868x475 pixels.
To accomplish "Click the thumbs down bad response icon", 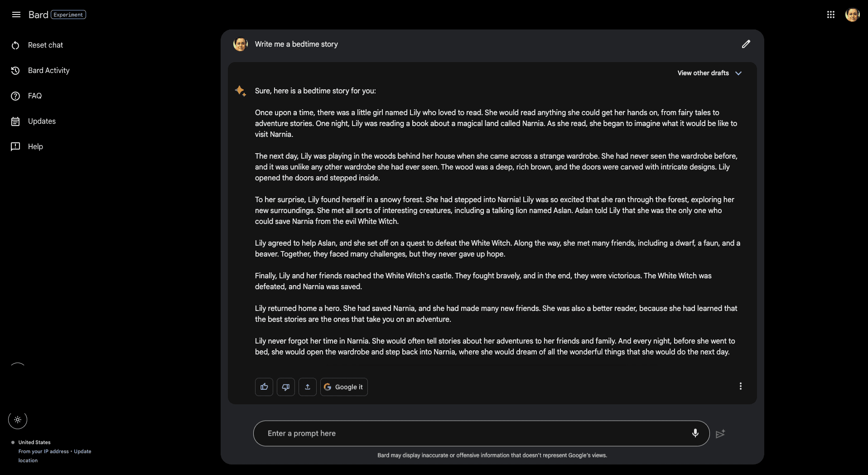I will 286,387.
